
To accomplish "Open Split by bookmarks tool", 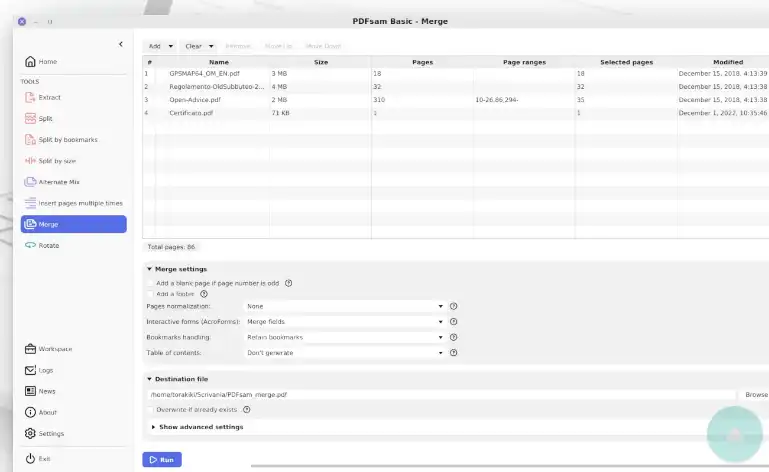I will pyautogui.click(x=74, y=140).
